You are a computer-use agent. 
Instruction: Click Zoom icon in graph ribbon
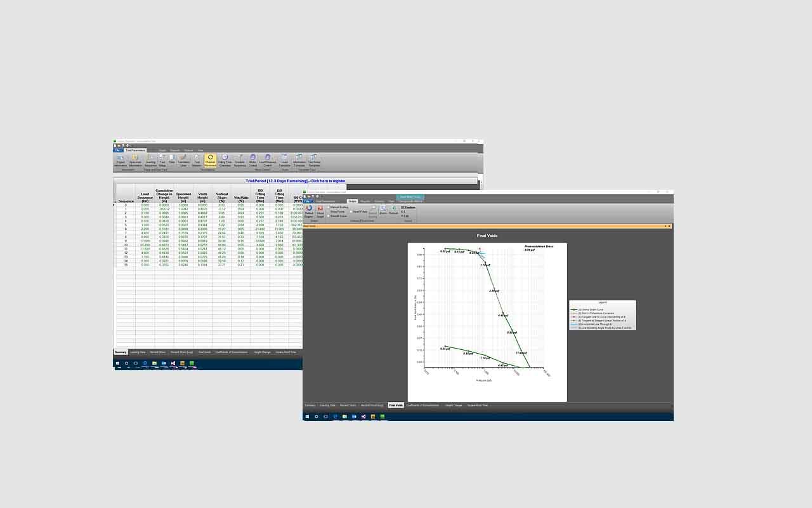pos(383,210)
